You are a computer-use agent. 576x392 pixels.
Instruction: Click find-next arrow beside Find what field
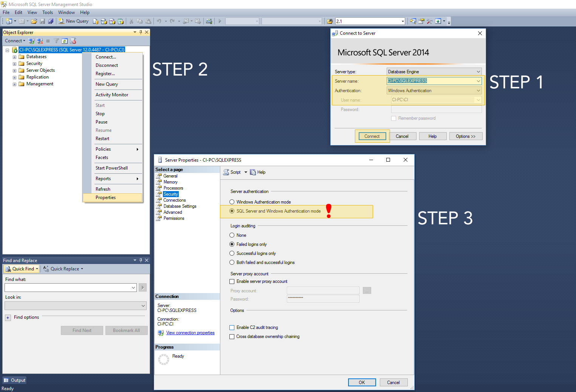coord(142,287)
